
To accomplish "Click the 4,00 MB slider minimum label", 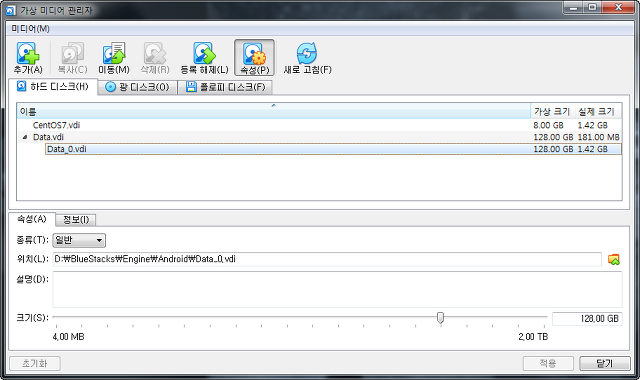I will pyautogui.click(x=69, y=337).
